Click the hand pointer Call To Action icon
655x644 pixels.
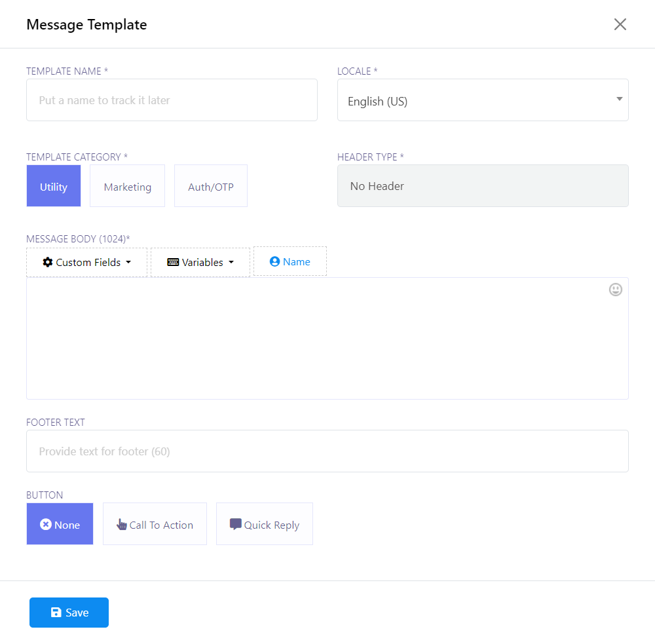tap(122, 524)
